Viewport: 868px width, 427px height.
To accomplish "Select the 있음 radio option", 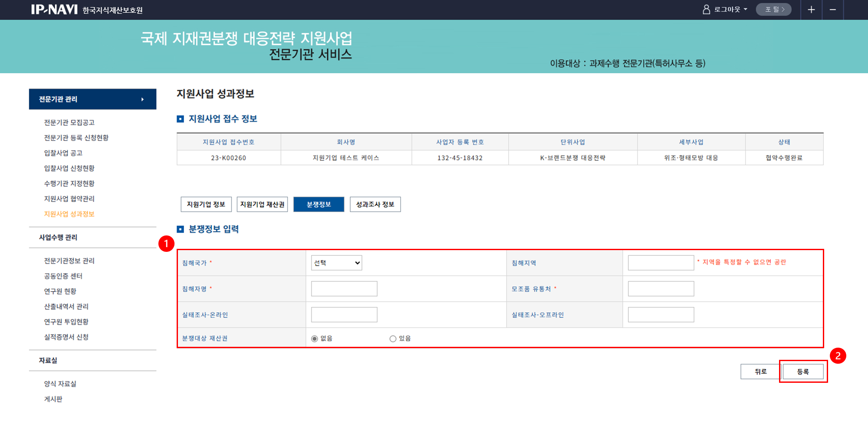I will [393, 339].
